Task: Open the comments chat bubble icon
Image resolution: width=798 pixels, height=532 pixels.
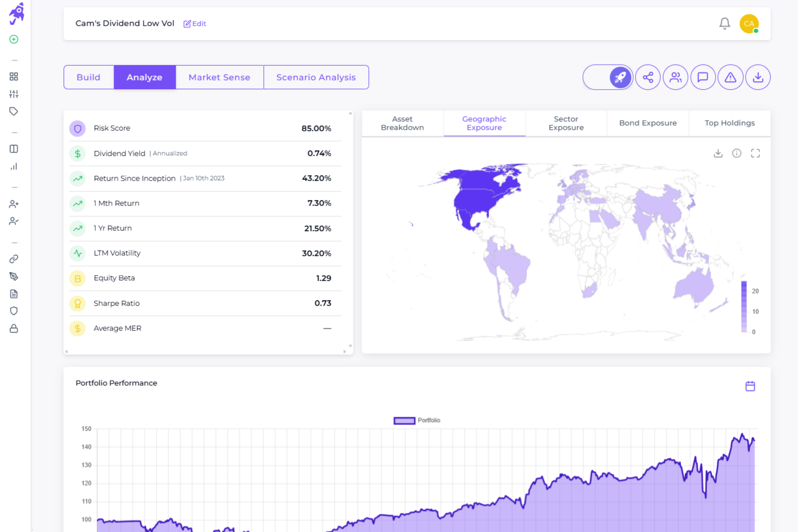Action: click(703, 77)
